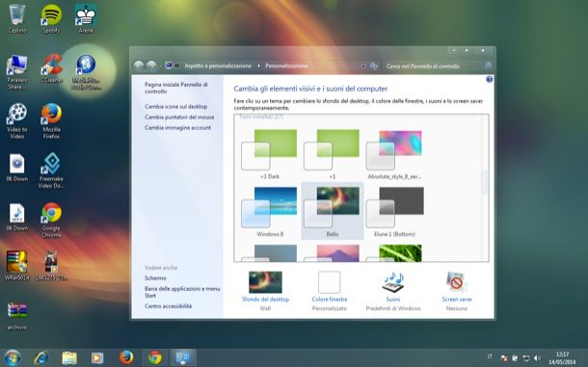Open the Colore finestre color swatch
Image resolution: width=588 pixels, height=367 pixels.
(330, 282)
